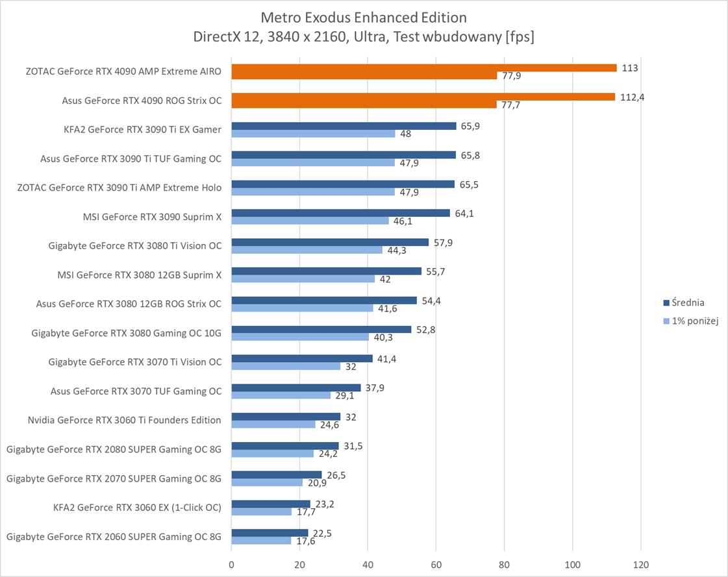Select the light blue bar labeled 40,3
The width and height of the screenshot is (728, 577).
[299, 338]
